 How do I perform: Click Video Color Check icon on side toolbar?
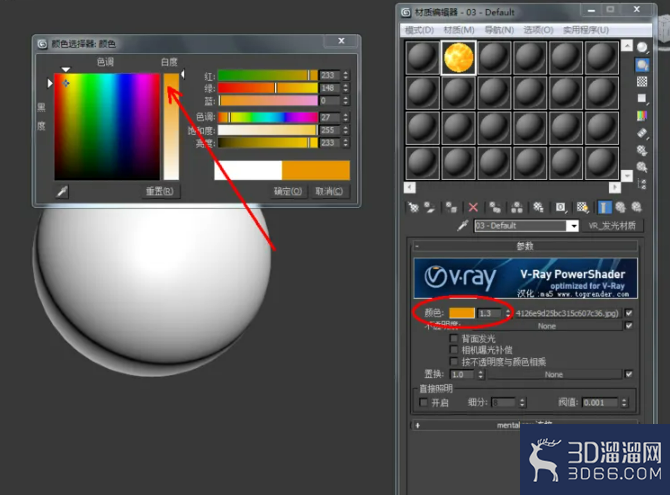642,115
